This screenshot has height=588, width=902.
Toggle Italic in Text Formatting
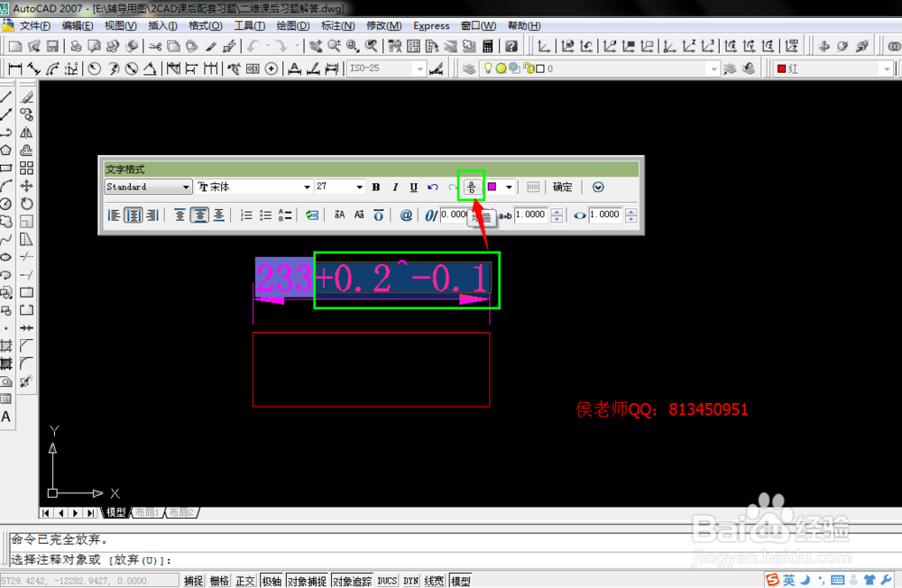pos(395,187)
